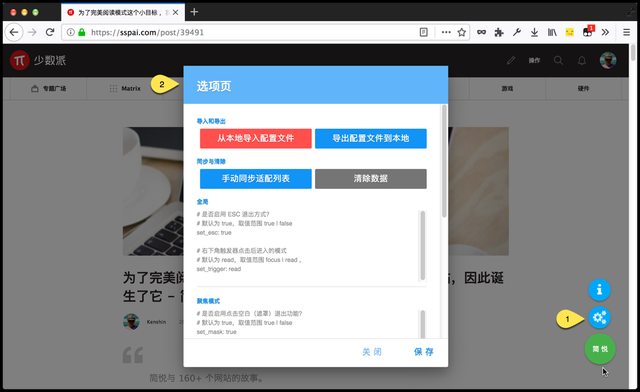
Task: Open notifications bell icon in header
Action: (x=582, y=60)
